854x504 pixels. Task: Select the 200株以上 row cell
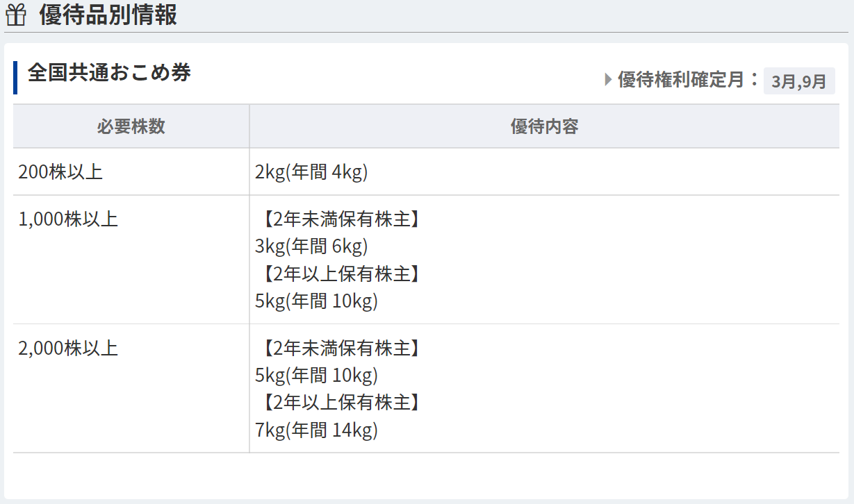pos(131,171)
